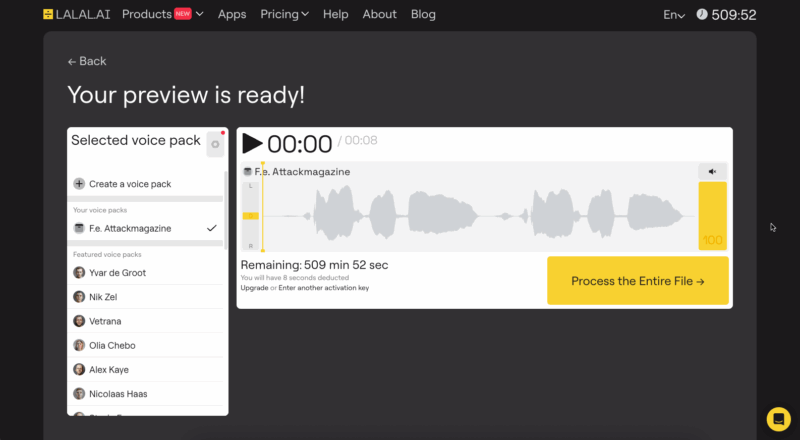Open the Blog menu item
800x440 pixels.
(423, 14)
